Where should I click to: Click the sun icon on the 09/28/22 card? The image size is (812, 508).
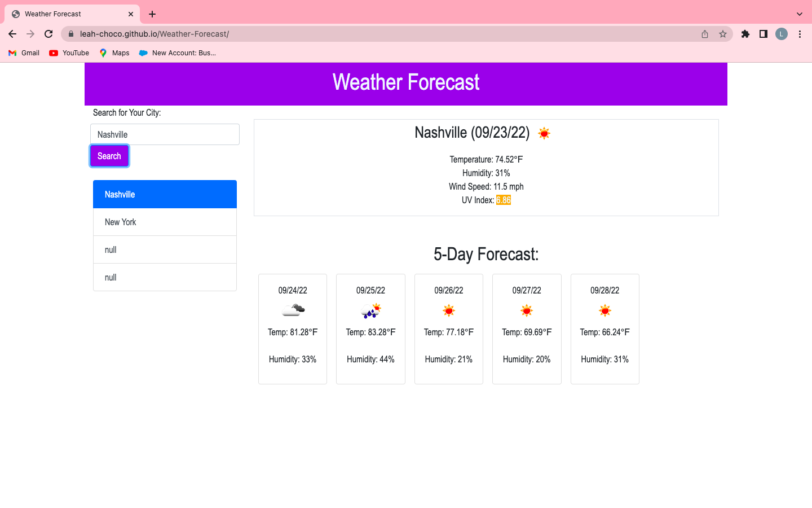604,310
